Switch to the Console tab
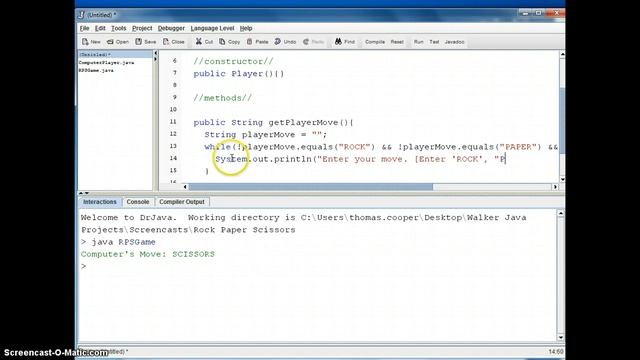 (x=138, y=202)
